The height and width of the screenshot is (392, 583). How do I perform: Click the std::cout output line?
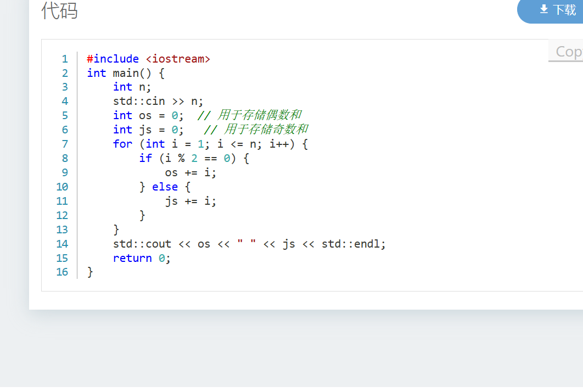(249, 244)
